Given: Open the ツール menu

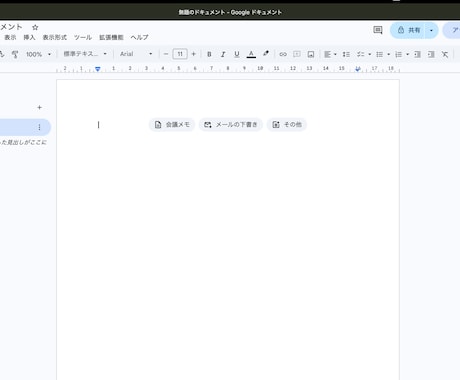Looking at the screenshot, I should (83, 37).
